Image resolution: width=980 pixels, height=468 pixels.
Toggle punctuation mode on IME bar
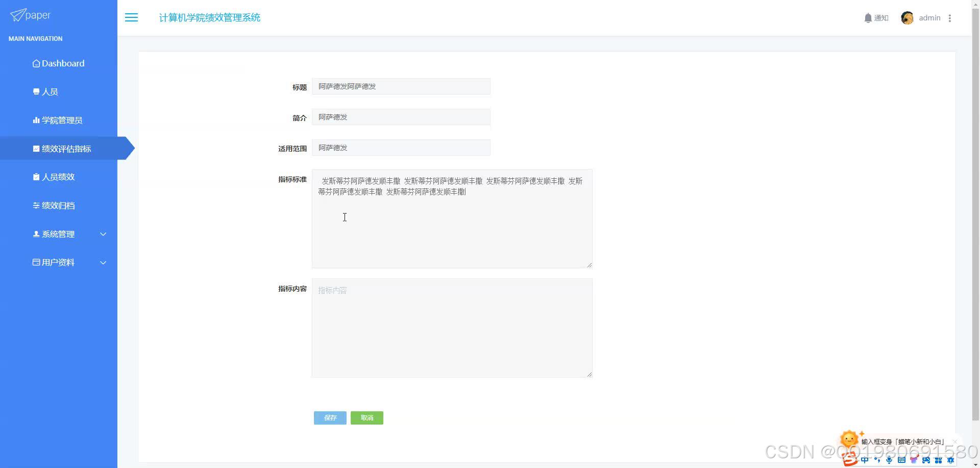(x=877, y=460)
